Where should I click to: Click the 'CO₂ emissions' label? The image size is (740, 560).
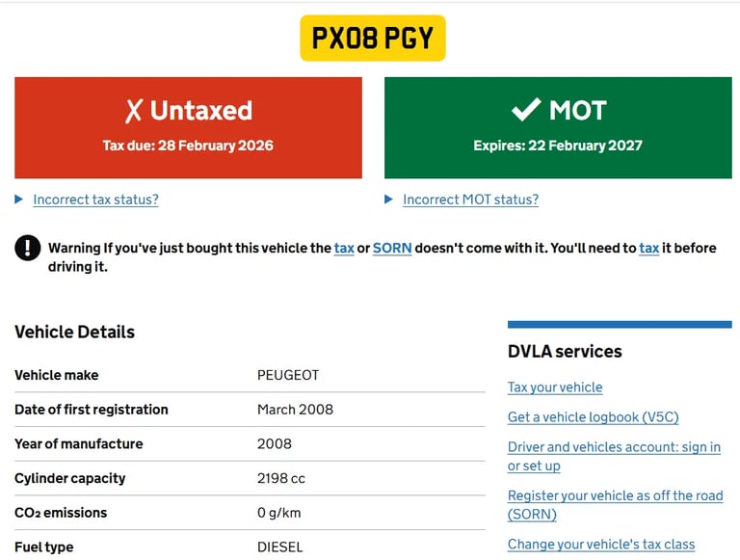click(61, 513)
